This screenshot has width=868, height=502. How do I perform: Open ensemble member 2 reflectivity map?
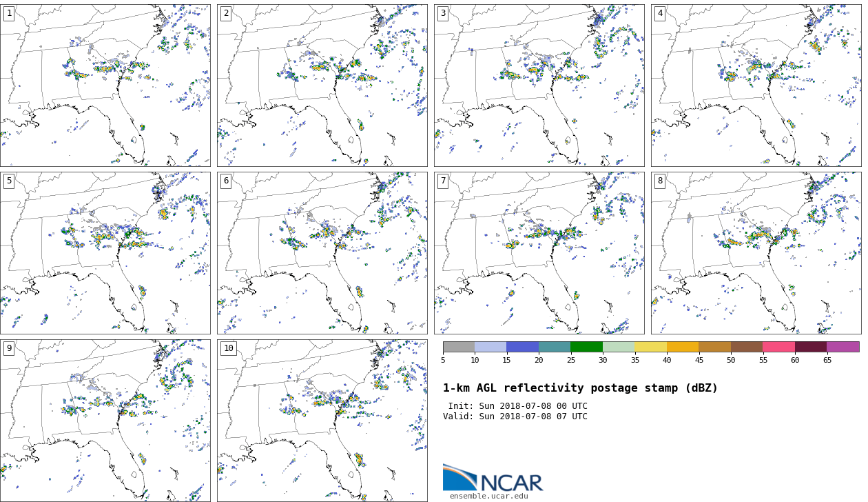pyautogui.click(x=322, y=86)
